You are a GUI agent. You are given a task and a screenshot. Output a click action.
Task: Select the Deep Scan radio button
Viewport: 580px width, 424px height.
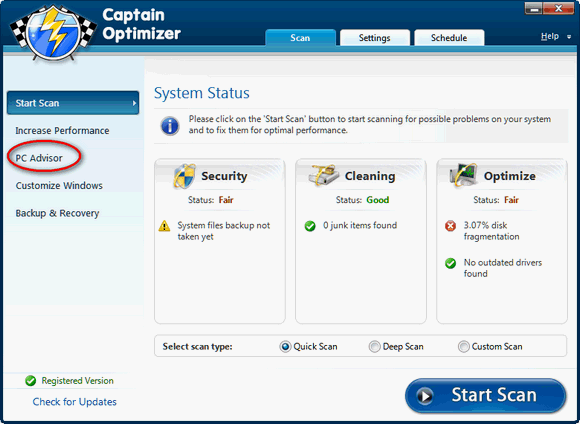click(374, 347)
